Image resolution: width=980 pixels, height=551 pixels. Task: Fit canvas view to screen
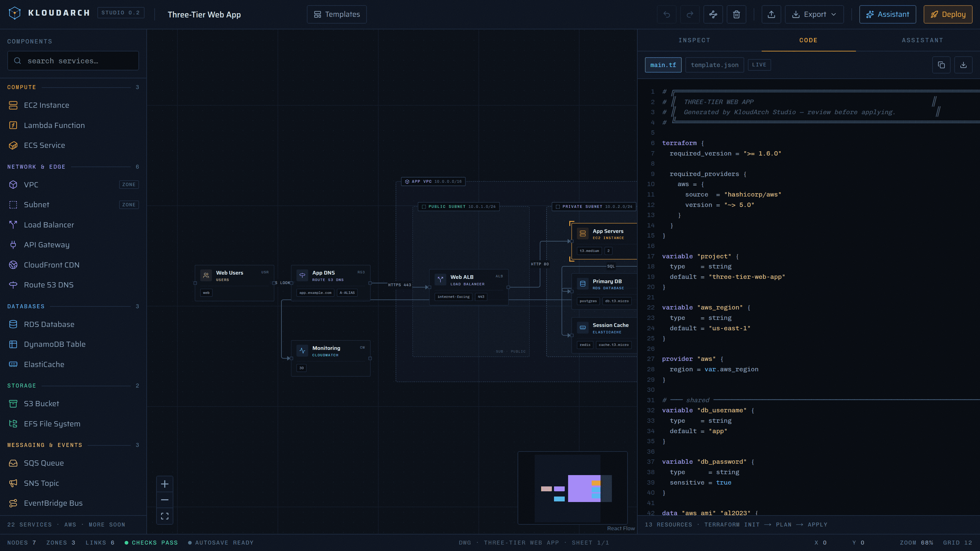(x=165, y=516)
